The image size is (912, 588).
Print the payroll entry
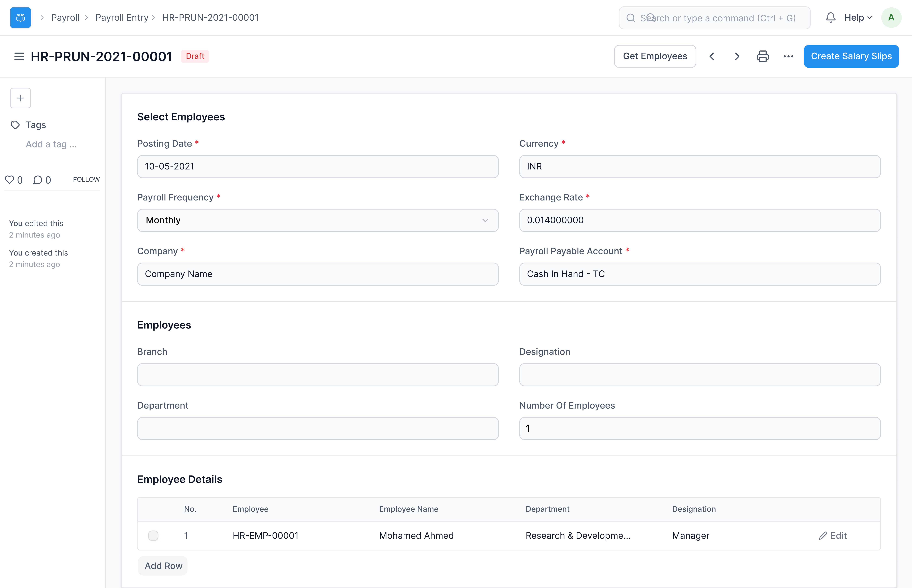coord(763,56)
